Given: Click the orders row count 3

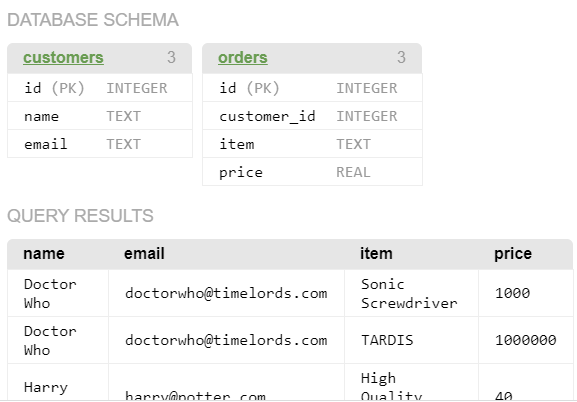Looking at the screenshot, I should pos(401,57).
